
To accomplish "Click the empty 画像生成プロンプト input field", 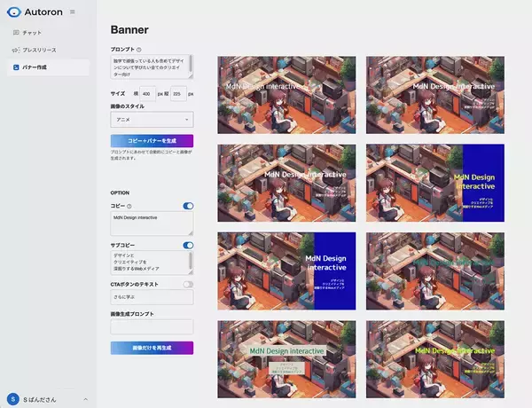I will pos(152,326).
